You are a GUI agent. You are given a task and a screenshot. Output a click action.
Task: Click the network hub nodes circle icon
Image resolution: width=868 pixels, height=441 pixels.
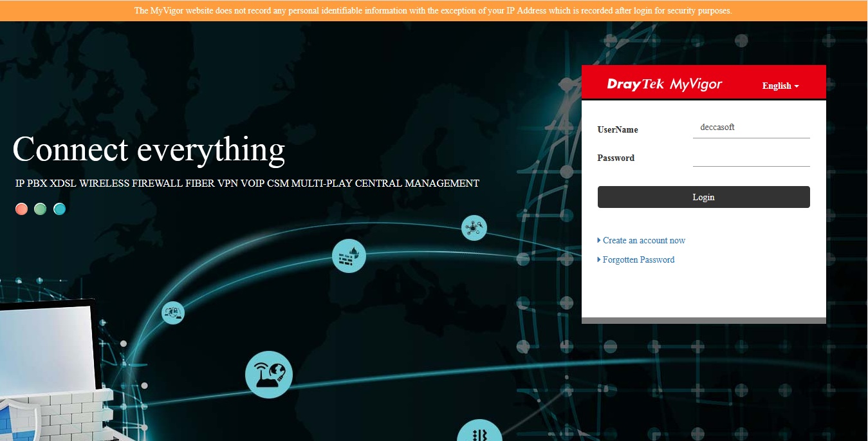point(474,227)
